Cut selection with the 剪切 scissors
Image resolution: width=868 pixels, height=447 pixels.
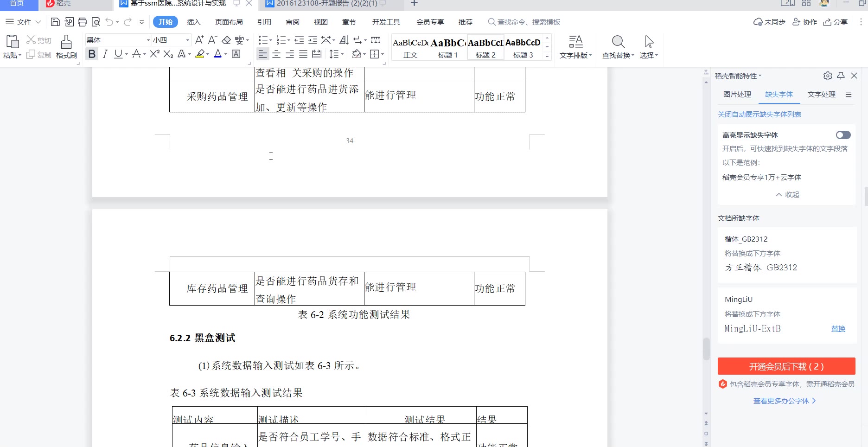point(39,40)
